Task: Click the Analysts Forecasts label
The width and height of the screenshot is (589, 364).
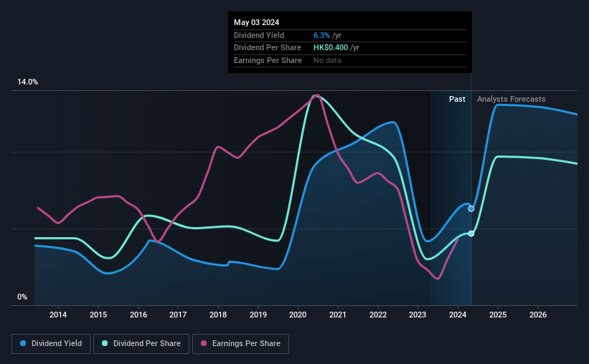Action: pos(512,99)
